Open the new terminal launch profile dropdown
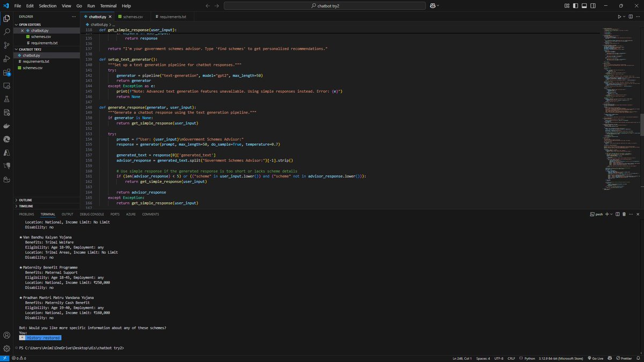Screen dimensions: 644x362 (612, 214)
